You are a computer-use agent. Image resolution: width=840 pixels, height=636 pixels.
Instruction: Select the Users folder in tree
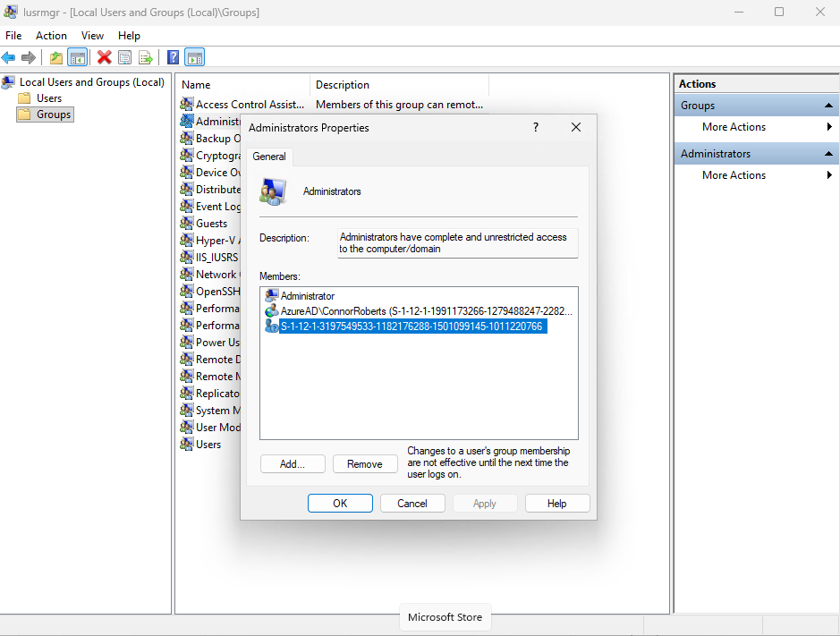pos(49,98)
